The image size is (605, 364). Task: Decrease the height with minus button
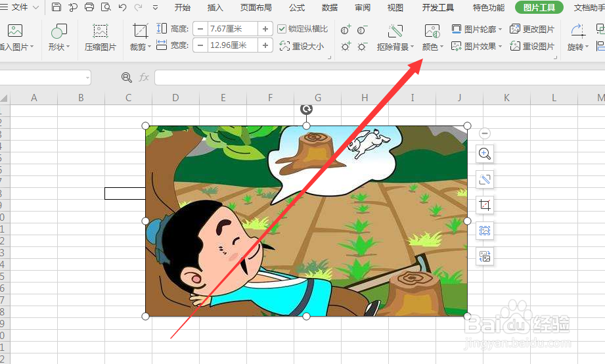[200, 29]
